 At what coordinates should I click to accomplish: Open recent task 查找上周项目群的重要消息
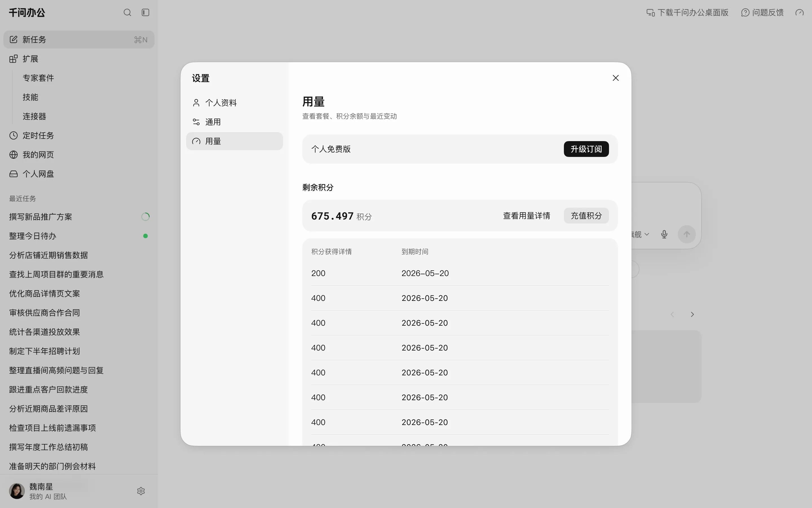[56, 274]
